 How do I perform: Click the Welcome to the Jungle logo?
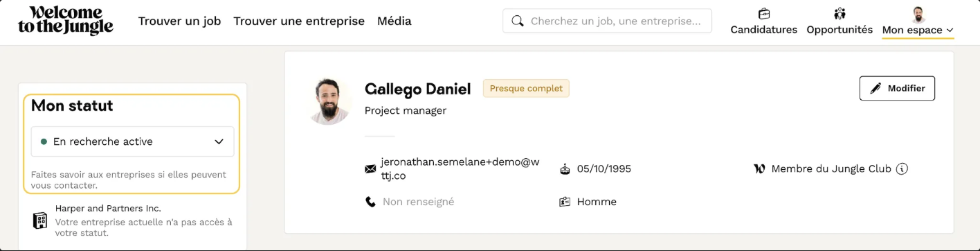(x=66, y=21)
